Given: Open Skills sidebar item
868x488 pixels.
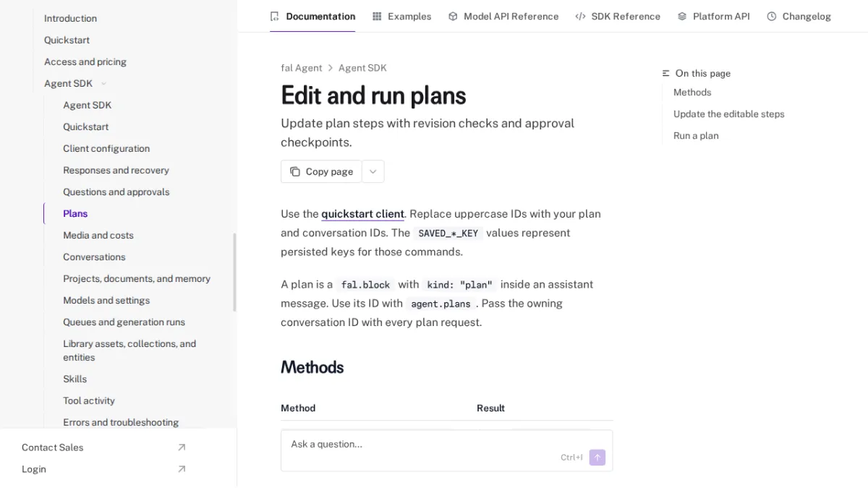Looking at the screenshot, I should pos(75,380).
